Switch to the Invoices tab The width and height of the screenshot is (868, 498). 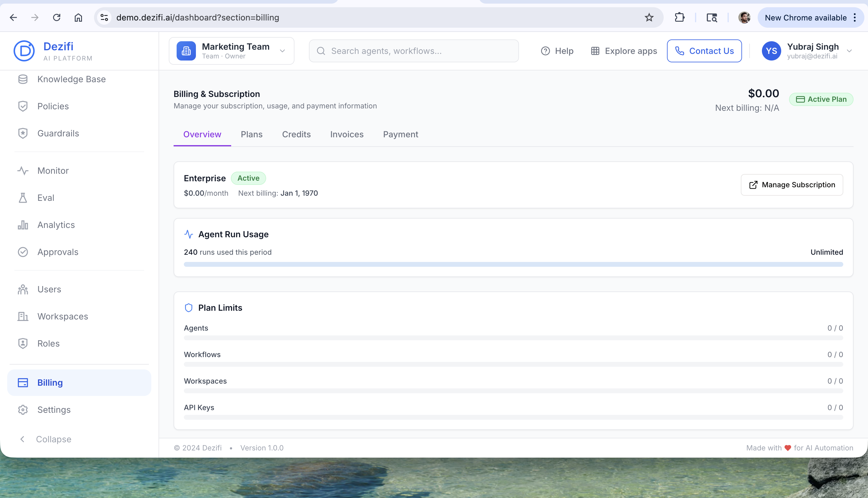(347, 134)
